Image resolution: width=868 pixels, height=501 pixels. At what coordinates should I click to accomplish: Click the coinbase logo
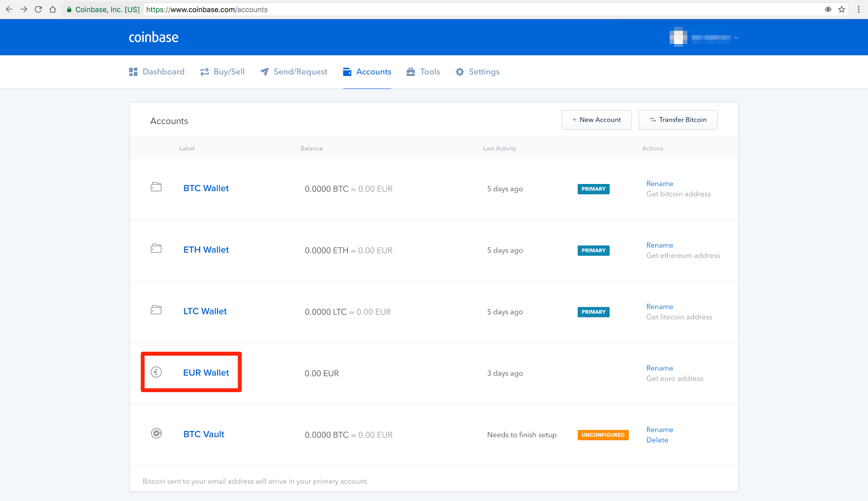pyautogui.click(x=154, y=37)
